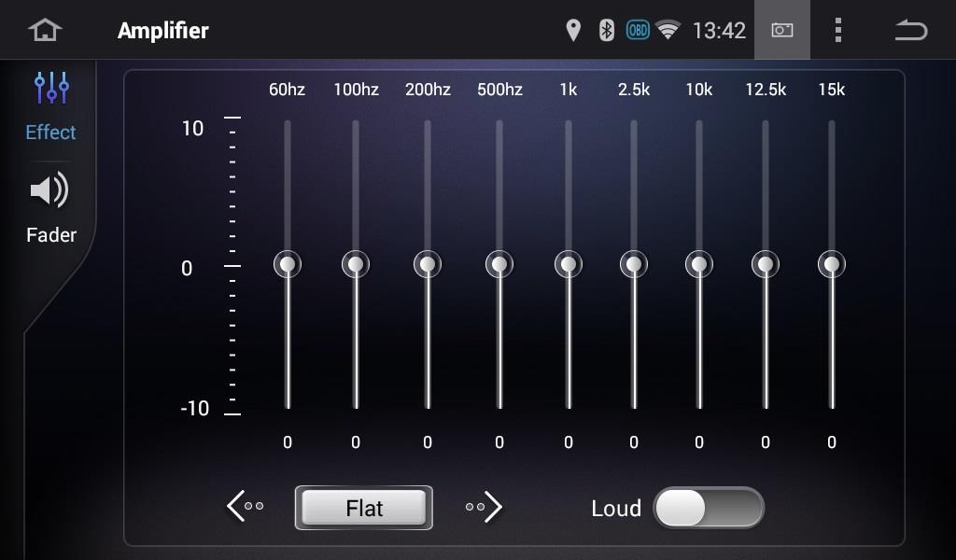Click the Loud label text
956x560 pixels.
click(616, 509)
